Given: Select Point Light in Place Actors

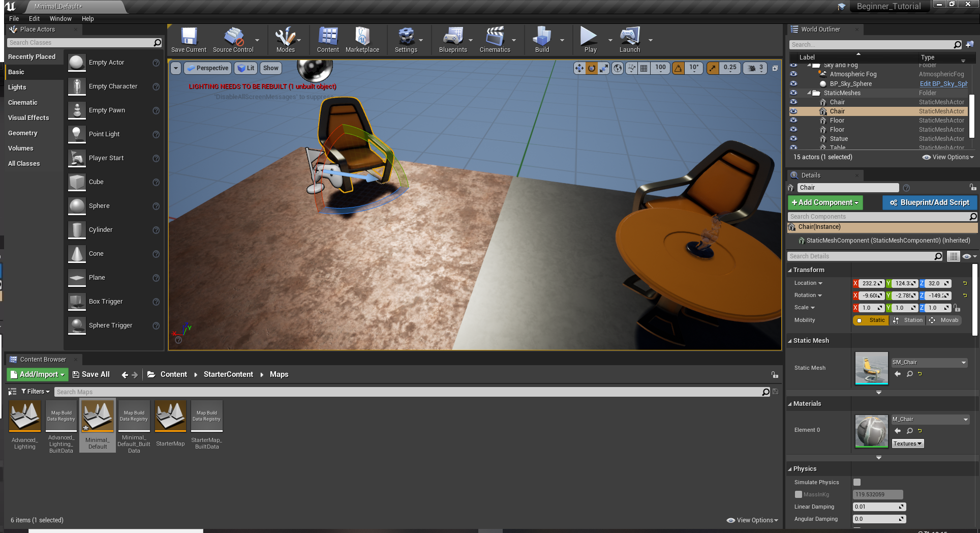Looking at the screenshot, I should click(x=114, y=134).
